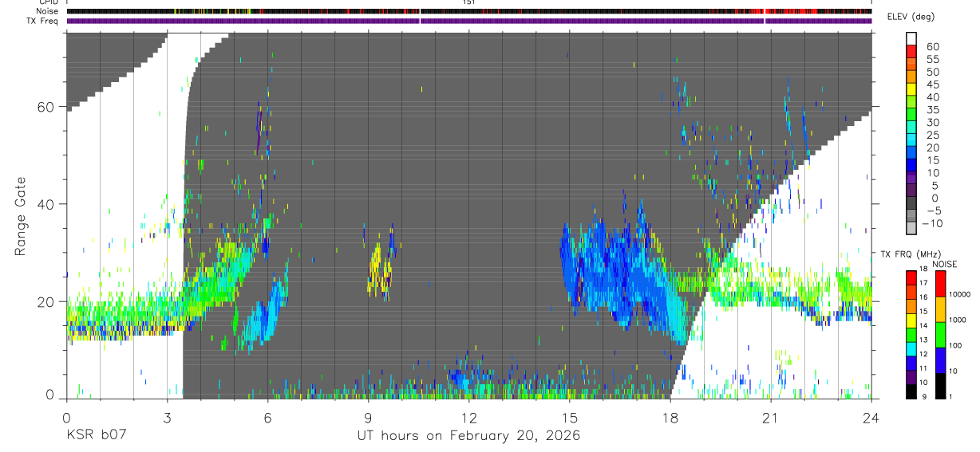Click the cyan 12–13 MHz TX FRQ swatch

911,348
